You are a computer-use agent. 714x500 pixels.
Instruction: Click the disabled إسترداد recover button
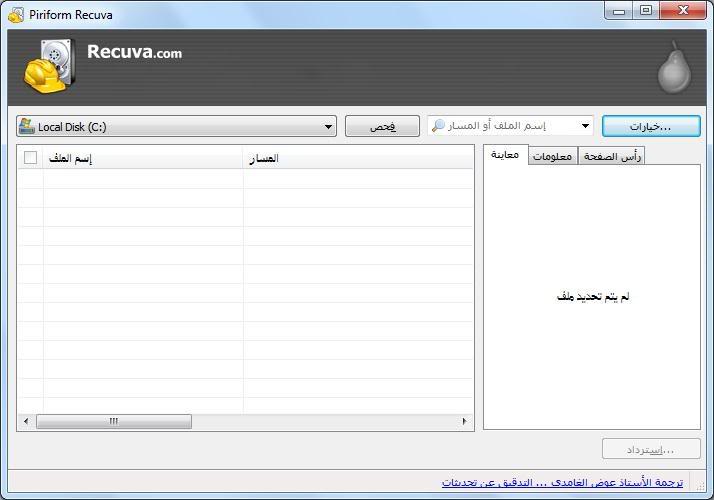(651, 449)
